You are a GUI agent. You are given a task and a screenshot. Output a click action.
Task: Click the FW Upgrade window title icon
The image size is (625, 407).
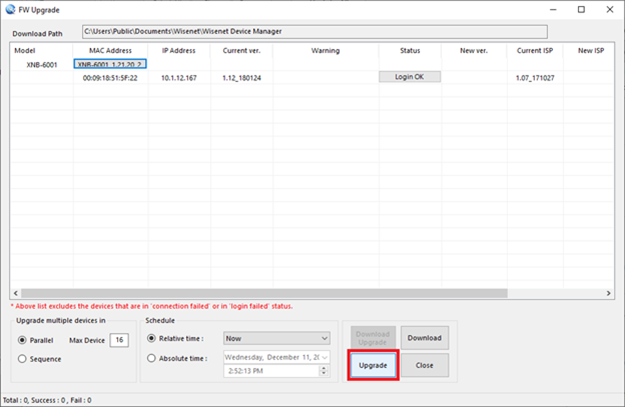pos(12,9)
